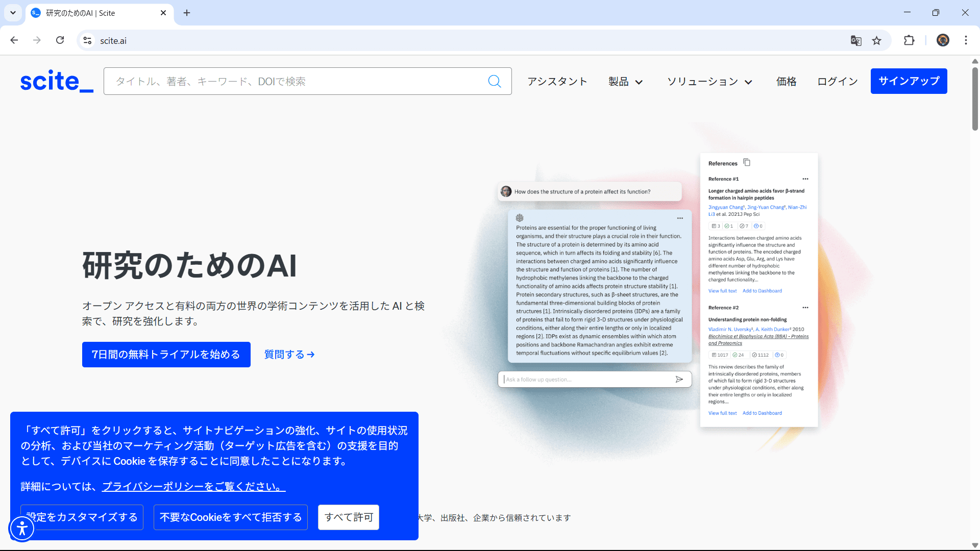
Task: Click the scite_ logo
Action: [57, 81]
